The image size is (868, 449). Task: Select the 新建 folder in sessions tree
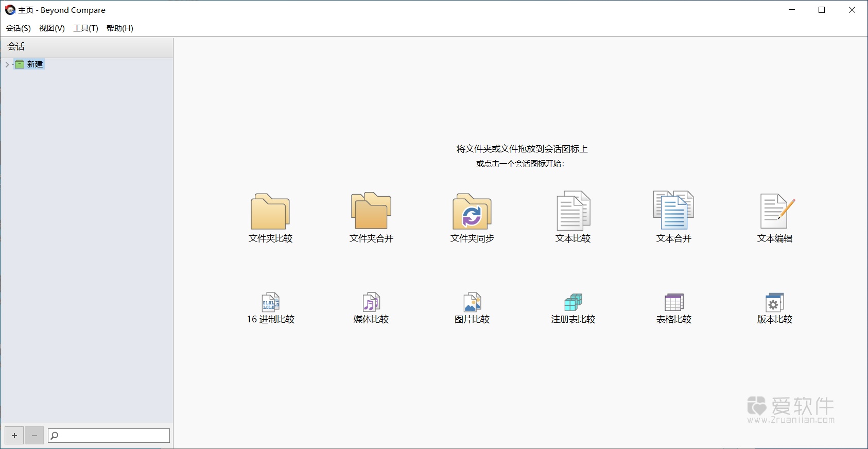pyautogui.click(x=30, y=64)
